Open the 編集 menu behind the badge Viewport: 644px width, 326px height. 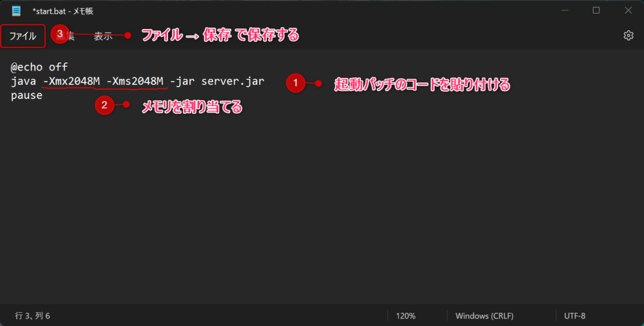[70, 37]
